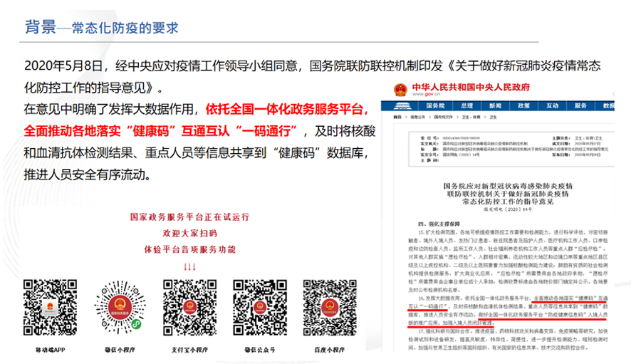Click the 国务院文件 breadcrumb link
The height and width of the screenshot is (364, 641).
[443, 118]
